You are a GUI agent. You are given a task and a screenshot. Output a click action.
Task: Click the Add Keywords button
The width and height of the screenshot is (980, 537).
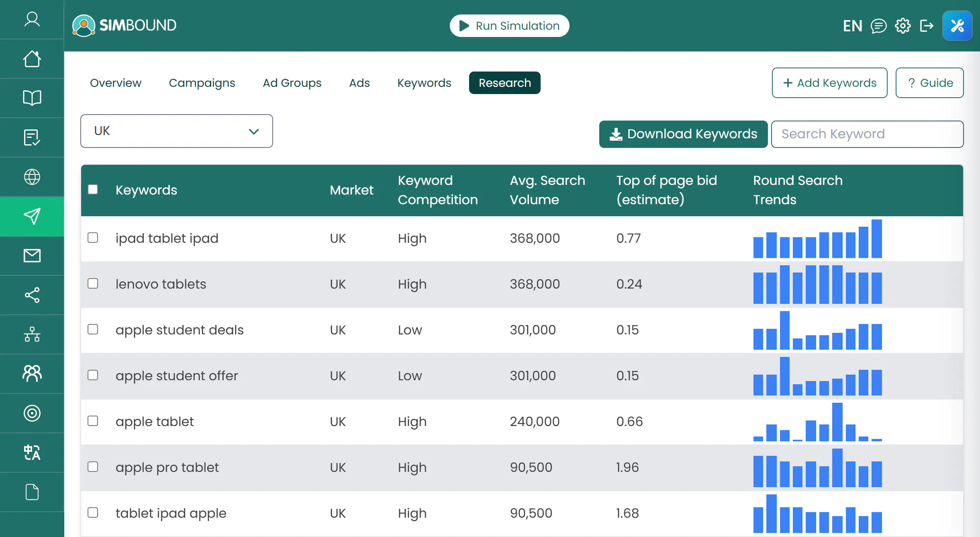830,83
